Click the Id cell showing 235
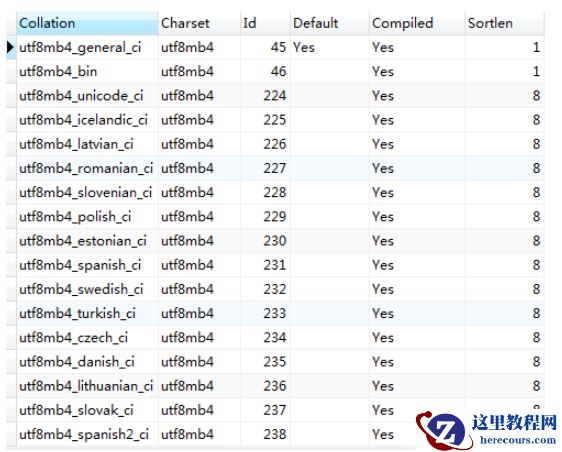The image size is (562, 452). pyautogui.click(x=265, y=362)
